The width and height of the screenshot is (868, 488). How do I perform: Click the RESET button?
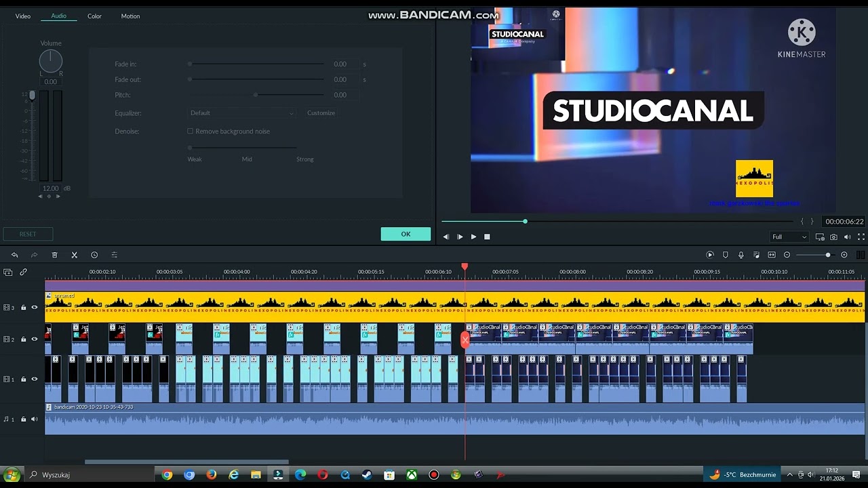(28, 234)
